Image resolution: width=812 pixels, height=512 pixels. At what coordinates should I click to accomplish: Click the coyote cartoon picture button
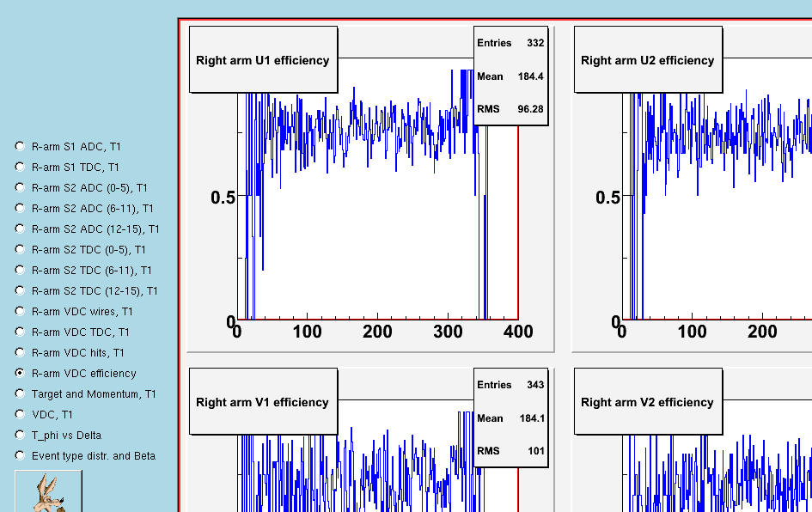(x=48, y=491)
